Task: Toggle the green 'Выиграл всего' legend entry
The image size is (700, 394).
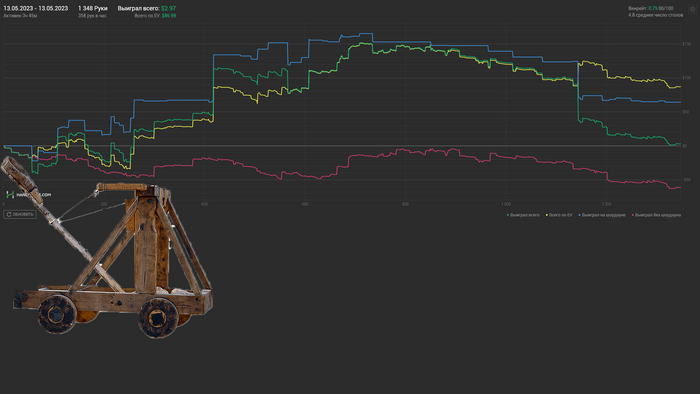Action: click(x=523, y=215)
